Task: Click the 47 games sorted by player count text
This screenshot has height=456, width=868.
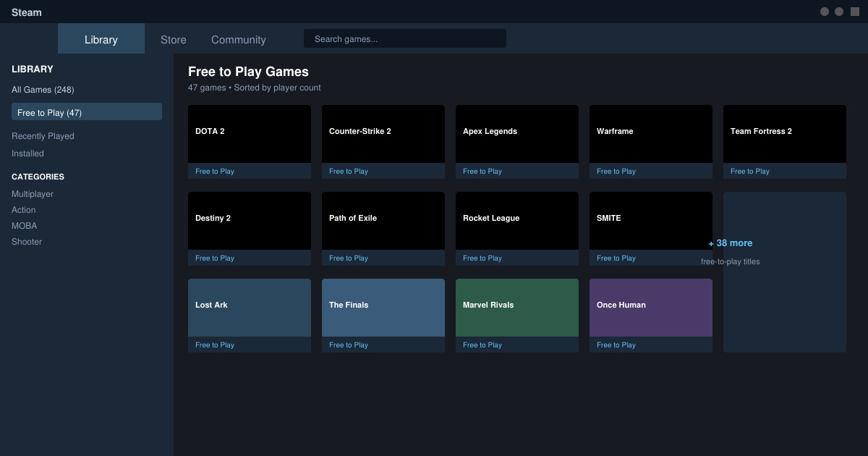Action: tap(255, 88)
